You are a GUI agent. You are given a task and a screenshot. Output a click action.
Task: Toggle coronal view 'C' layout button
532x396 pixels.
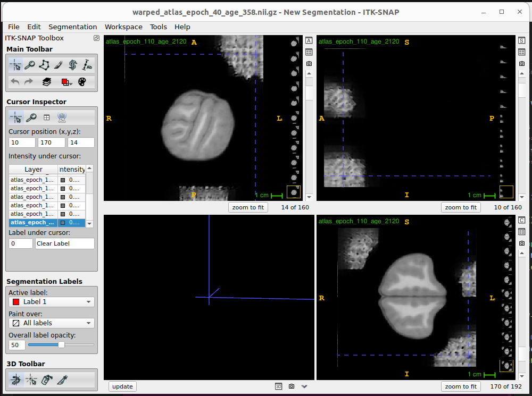point(522,221)
